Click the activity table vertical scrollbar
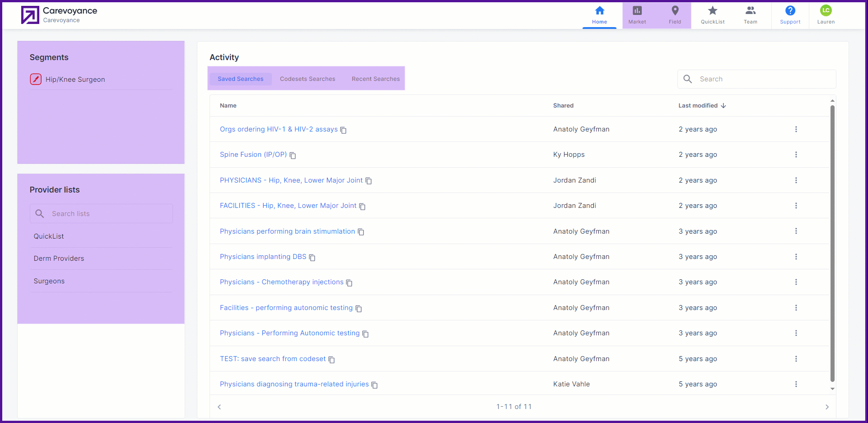This screenshot has width=868, height=423. pos(832,244)
